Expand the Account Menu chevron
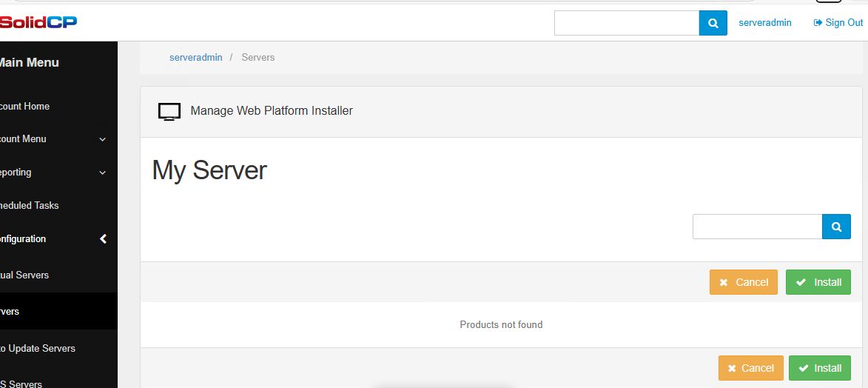Viewport: 868px width, 388px height. click(103, 139)
